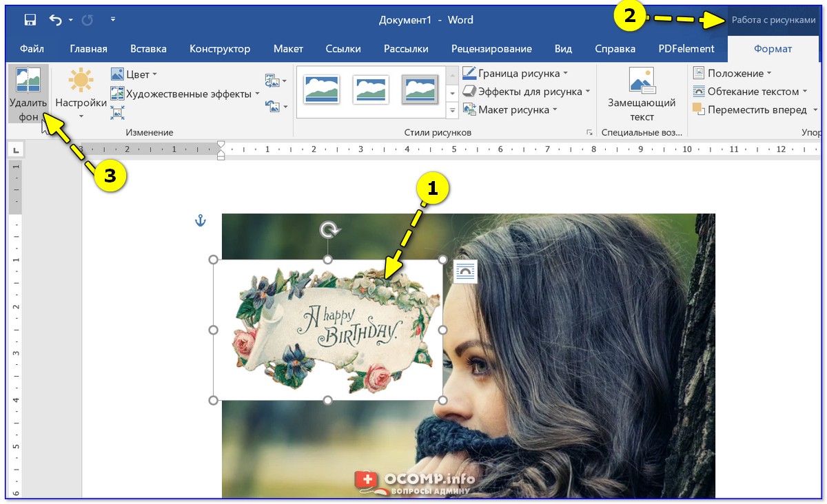The height and width of the screenshot is (504, 827).
Task: Click the Работа с рисунками contextual label
Action: point(773,20)
